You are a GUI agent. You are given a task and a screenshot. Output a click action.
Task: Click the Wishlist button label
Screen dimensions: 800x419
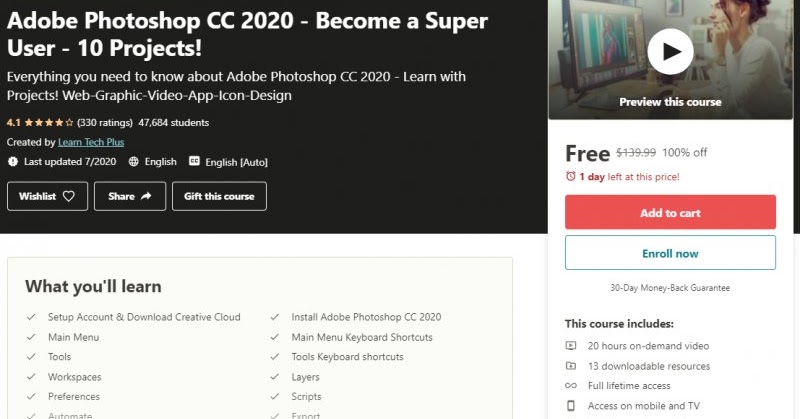tap(38, 197)
